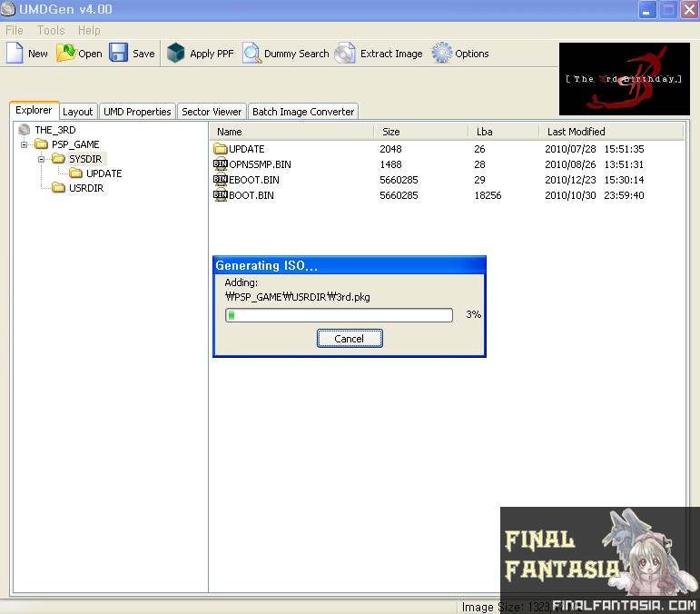Image resolution: width=700 pixels, height=614 pixels.
Task: Select the EBOOT.BIN file name
Action: click(254, 180)
